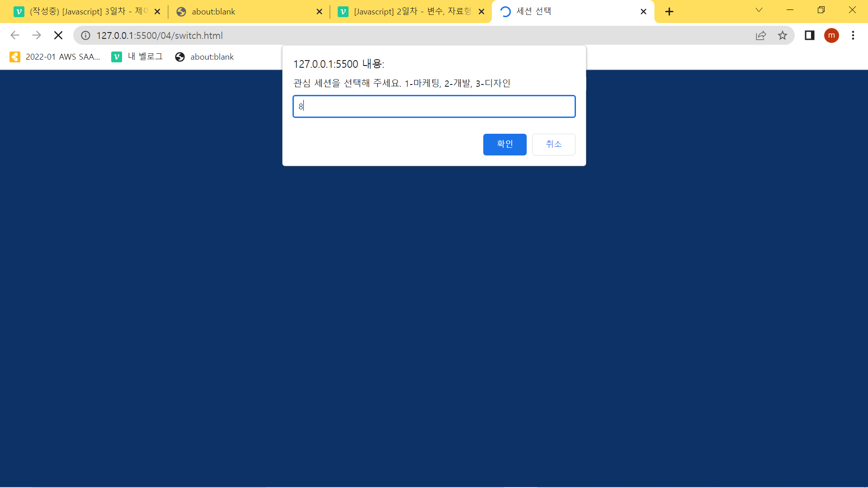Click the share page icon
This screenshot has width=868, height=488.
coord(761,35)
